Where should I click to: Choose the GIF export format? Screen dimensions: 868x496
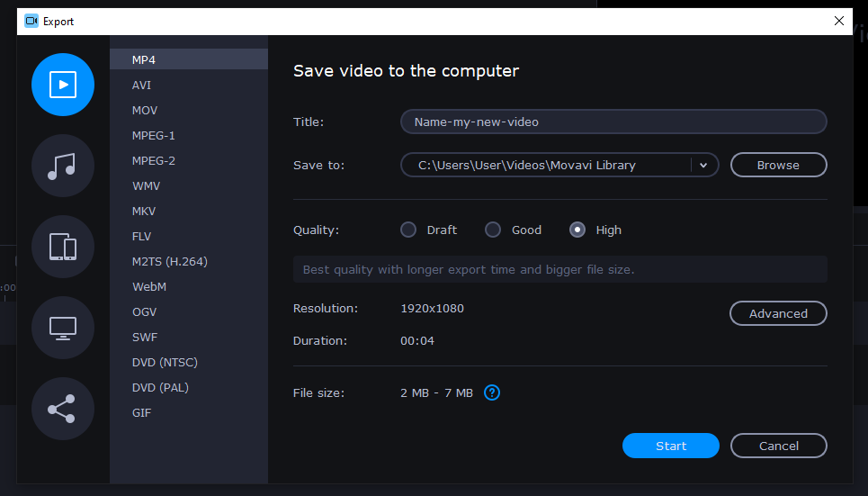(141, 412)
